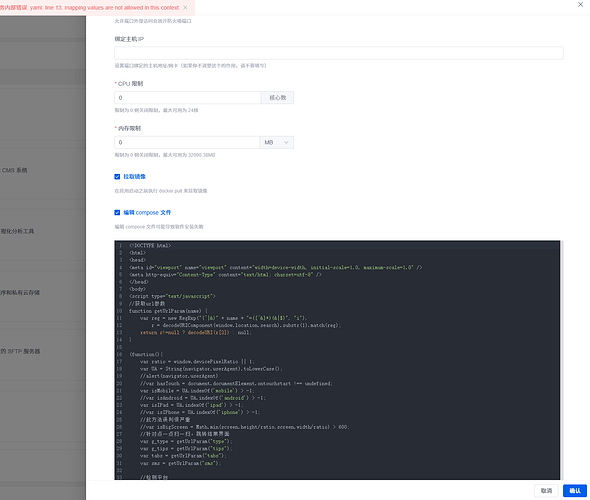Click the CPU 限制 input field
590x500 pixels.
coord(188,97)
